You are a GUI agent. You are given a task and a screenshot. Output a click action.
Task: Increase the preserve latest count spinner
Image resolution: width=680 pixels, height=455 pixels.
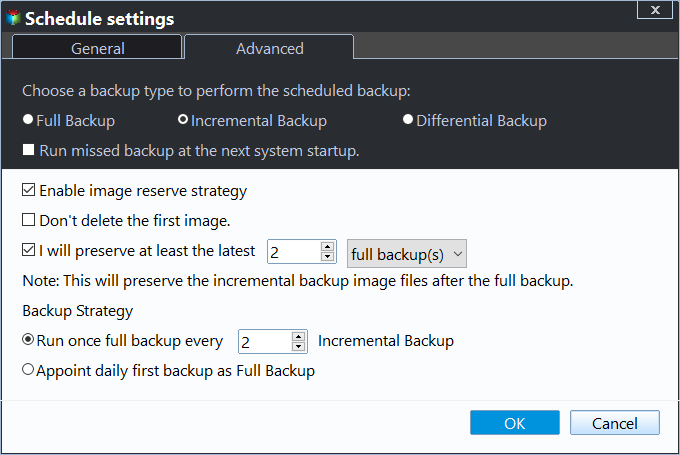coord(327,247)
